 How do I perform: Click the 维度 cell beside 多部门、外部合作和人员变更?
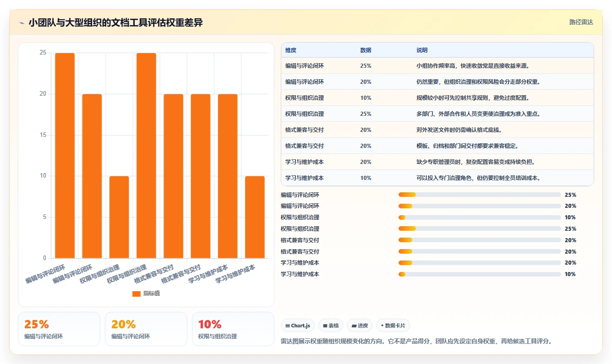click(x=305, y=114)
